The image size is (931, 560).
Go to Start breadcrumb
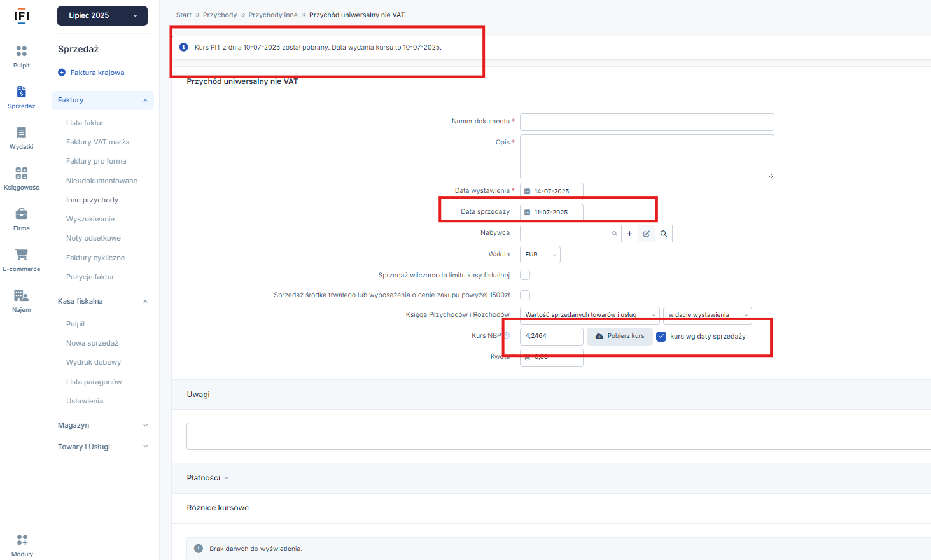pos(184,15)
